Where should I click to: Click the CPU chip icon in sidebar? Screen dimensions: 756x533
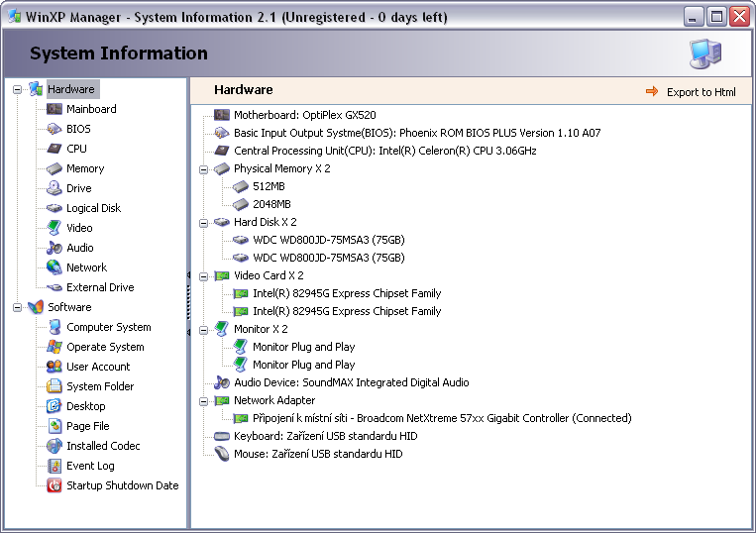click(54, 149)
